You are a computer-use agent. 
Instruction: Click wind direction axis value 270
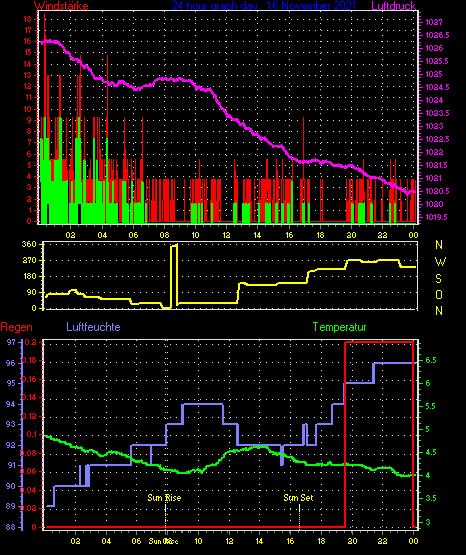point(29,260)
